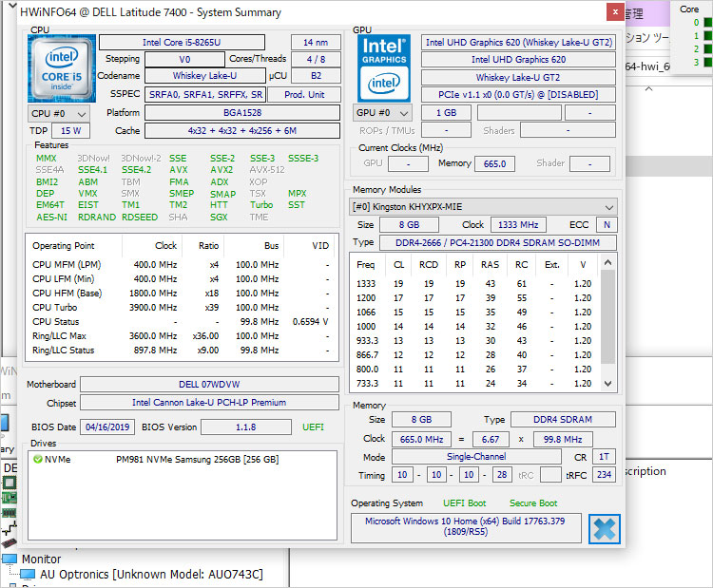Click the 4 / 8 cores/threads field

pyautogui.click(x=316, y=59)
